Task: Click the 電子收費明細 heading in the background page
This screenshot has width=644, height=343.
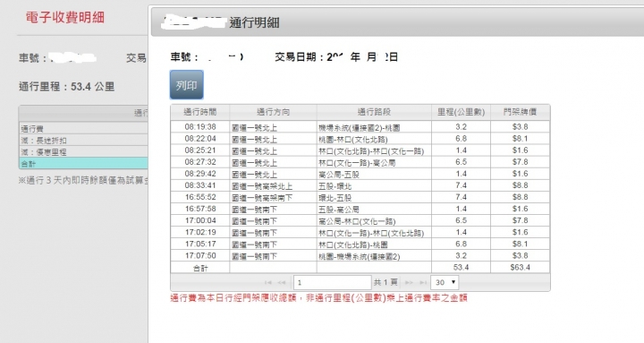Action: (65, 18)
